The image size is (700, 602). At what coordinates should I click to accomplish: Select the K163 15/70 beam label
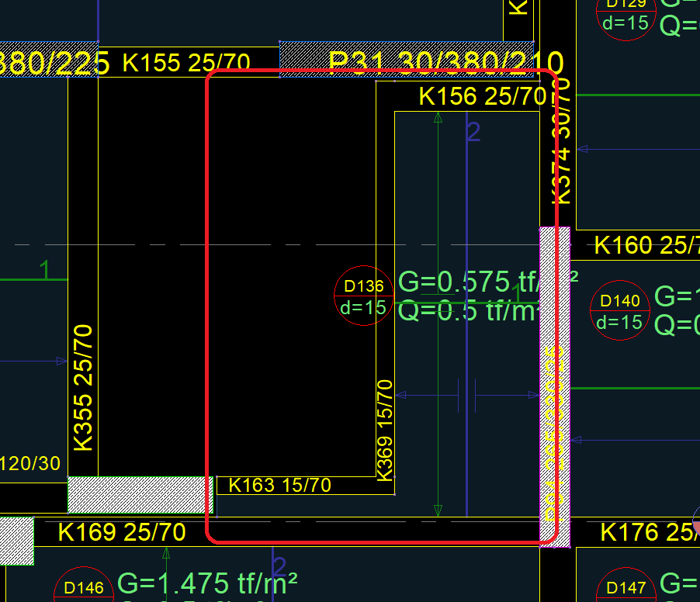(x=280, y=486)
